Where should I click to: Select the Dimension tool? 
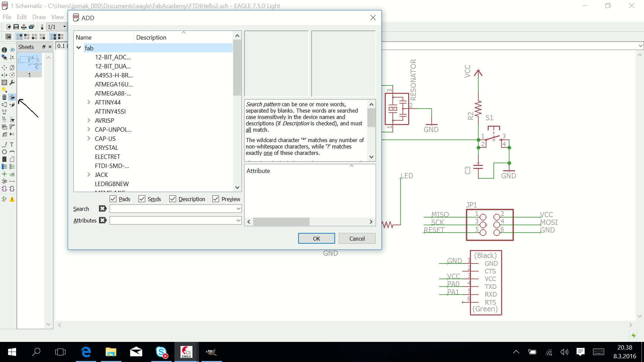click(x=12, y=181)
